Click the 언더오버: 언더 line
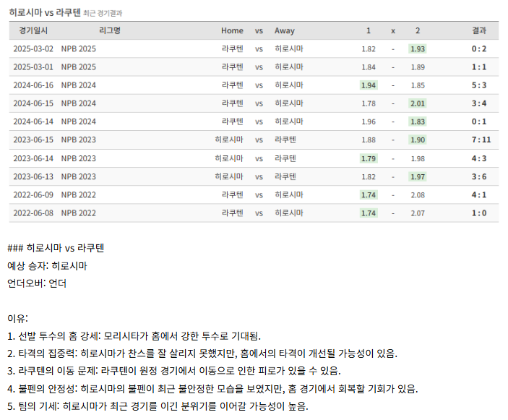 [x=37, y=283]
